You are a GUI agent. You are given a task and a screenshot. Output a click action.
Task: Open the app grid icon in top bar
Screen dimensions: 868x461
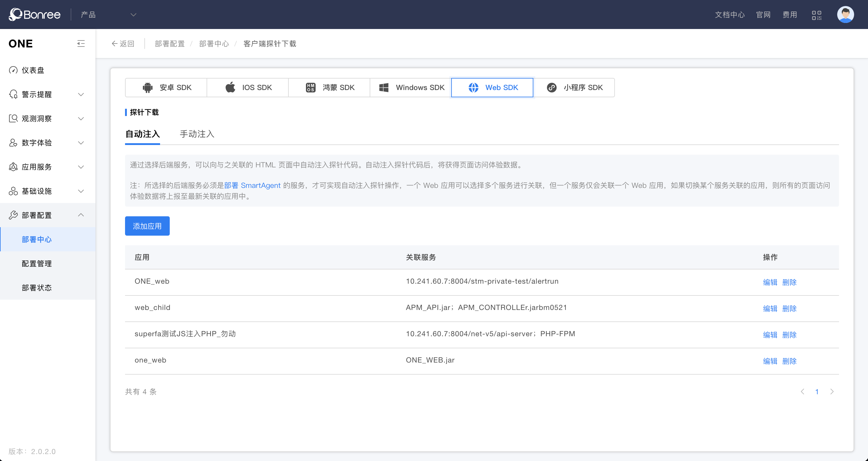click(817, 15)
